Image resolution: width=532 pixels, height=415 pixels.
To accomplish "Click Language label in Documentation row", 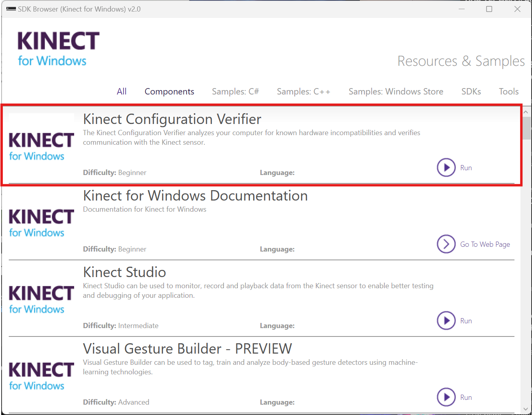I will click(x=277, y=249).
